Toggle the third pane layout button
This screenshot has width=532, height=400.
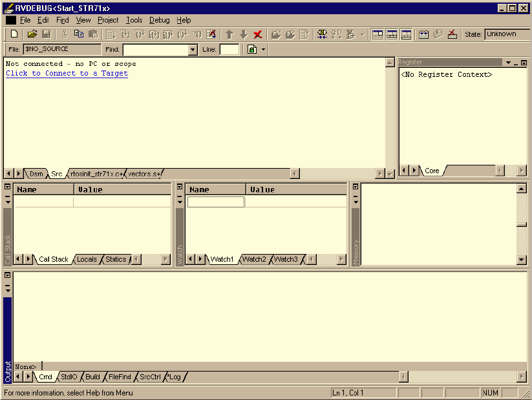[406, 34]
